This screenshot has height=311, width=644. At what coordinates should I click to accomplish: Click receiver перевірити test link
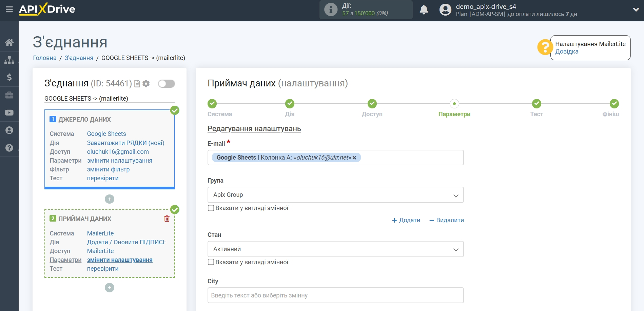(x=103, y=269)
